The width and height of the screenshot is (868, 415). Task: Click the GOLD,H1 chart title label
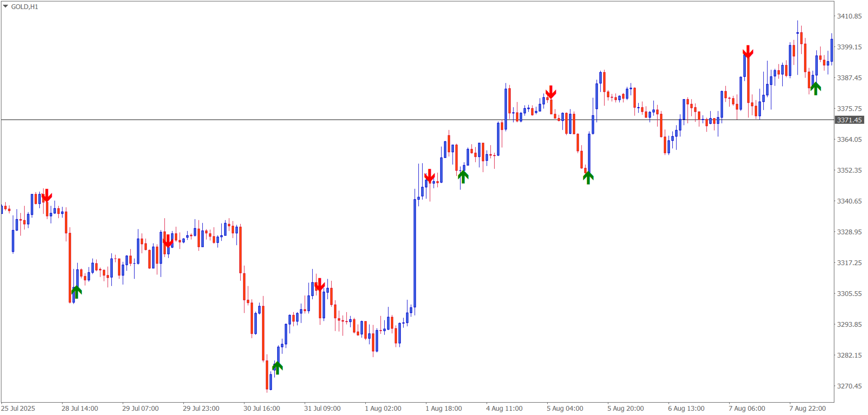pos(25,7)
